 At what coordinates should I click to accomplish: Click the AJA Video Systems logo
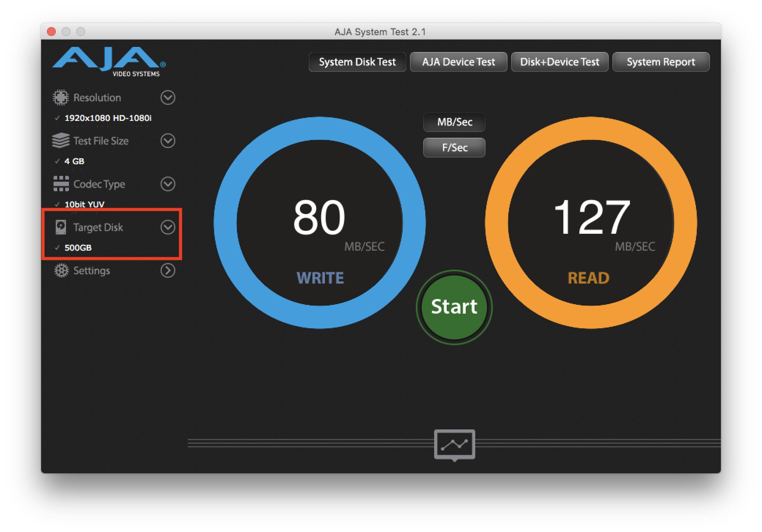[109, 62]
